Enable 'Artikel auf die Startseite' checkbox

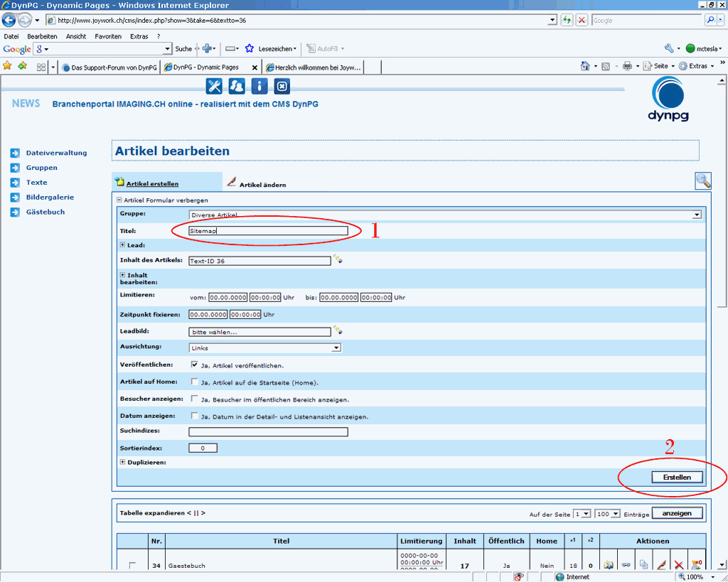click(x=195, y=382)
